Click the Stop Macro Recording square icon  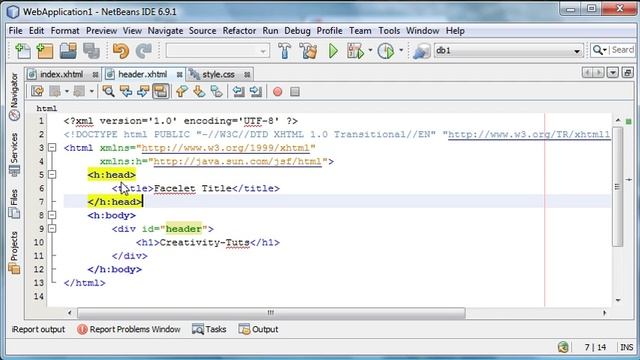pyautogui.click(x=295, y=91)
